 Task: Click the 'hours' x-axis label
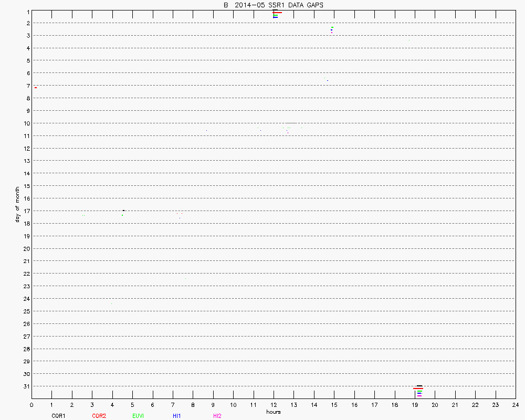[x=274, y=412]
